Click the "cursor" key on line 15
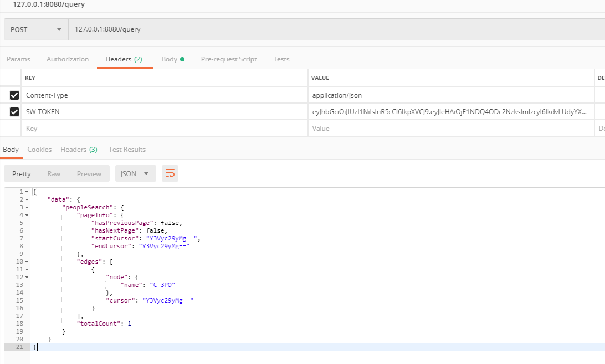The image size is (605, 364). tap(120, 300)
